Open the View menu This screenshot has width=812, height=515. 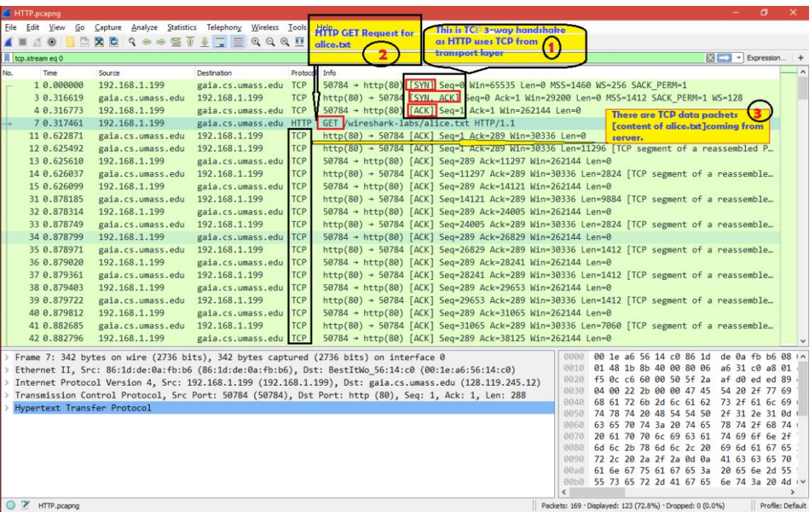57,27
